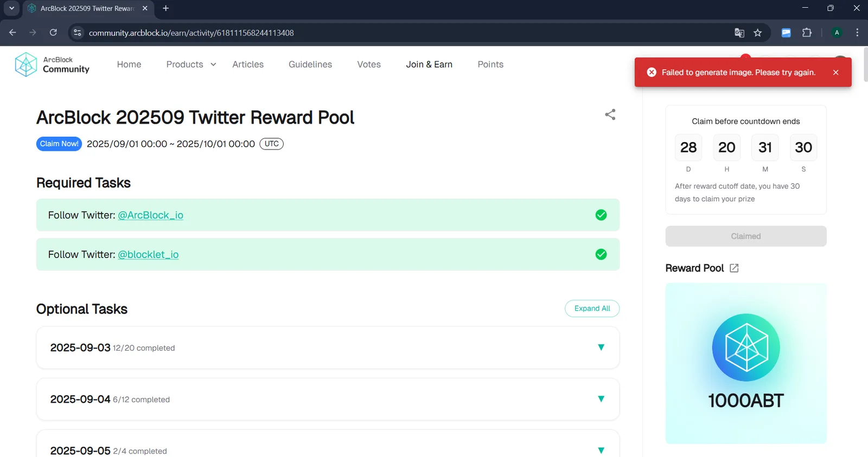Click the 30 seconds countdown value
Viewport: 868px width, 457px height.
click(x=803, y=147)
